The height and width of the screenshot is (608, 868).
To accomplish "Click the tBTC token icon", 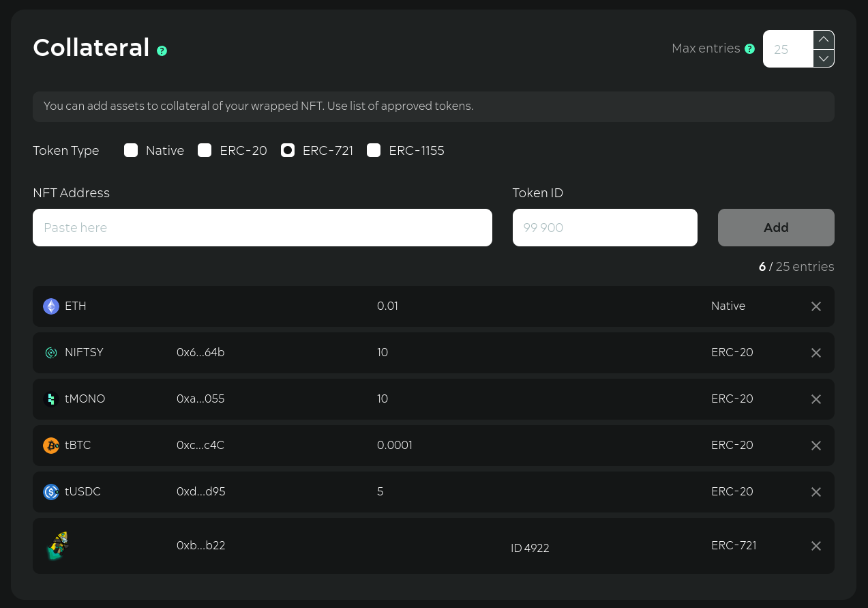I will 51,446.
